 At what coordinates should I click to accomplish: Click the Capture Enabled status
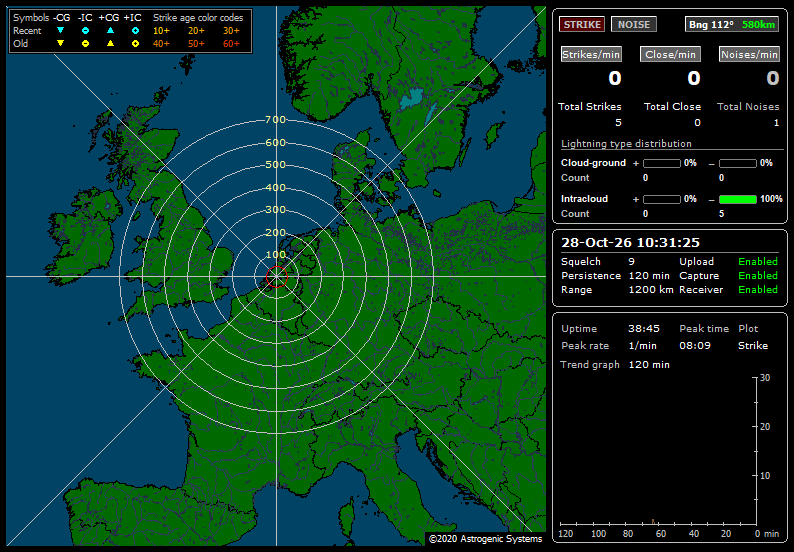pyautogui.click(x=758, y=276)
